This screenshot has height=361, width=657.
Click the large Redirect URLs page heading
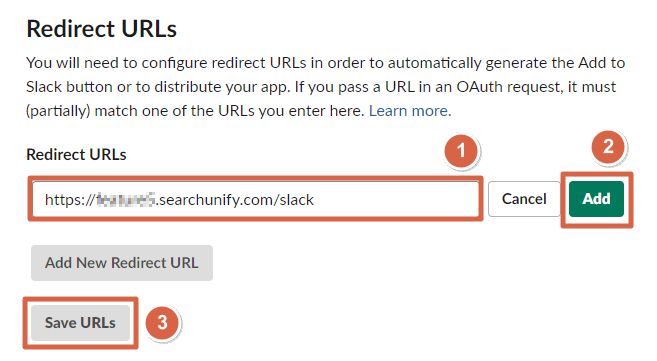[x=101, y=29]
